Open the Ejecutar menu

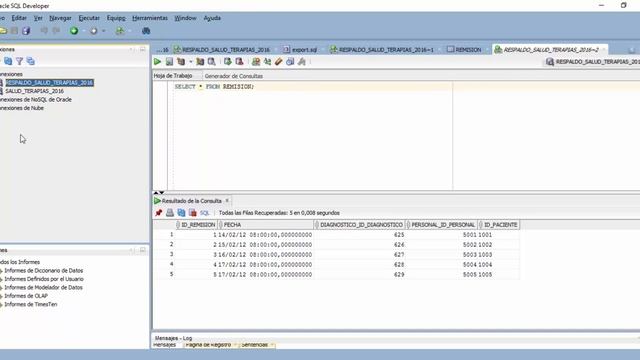coord(89,18)
